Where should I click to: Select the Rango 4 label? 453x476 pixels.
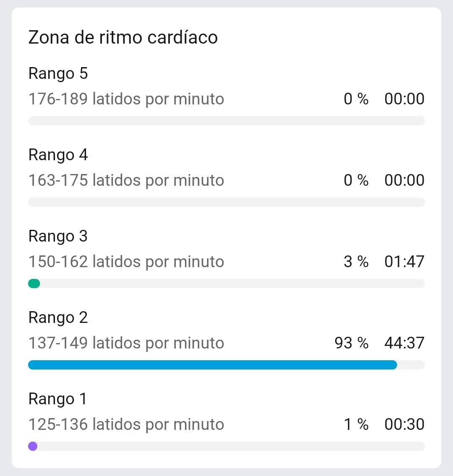pos(58,155)
